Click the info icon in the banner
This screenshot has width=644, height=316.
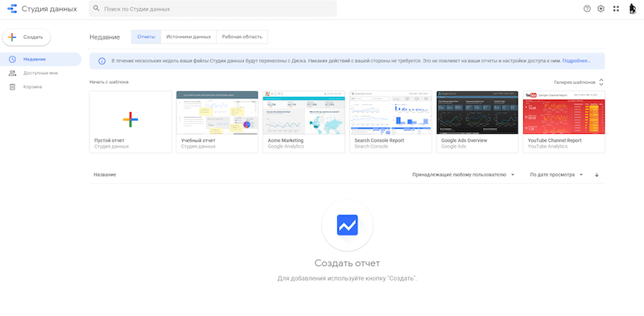(x=102, y=61)
